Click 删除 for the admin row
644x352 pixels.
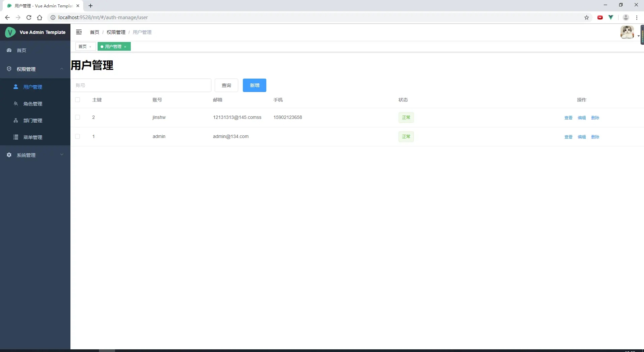point(595,137)
